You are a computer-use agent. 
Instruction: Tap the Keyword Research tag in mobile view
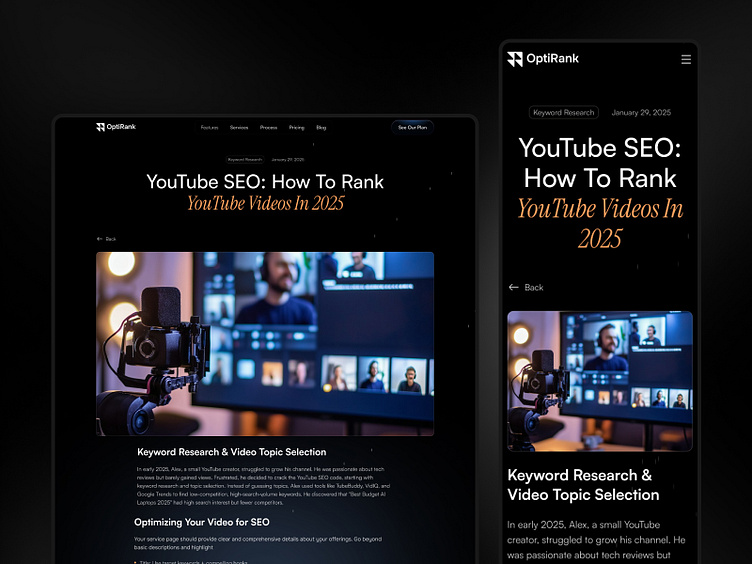point(564,113)
